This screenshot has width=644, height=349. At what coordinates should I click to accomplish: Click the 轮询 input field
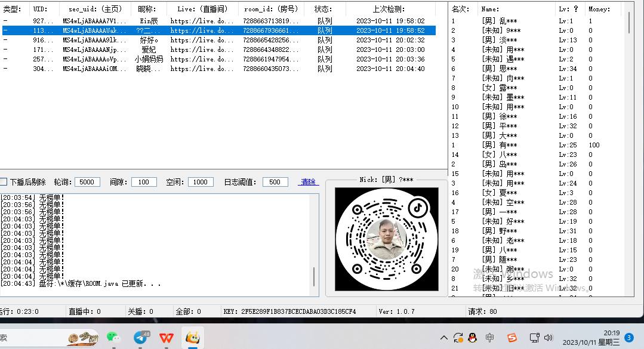coord(87,182)
